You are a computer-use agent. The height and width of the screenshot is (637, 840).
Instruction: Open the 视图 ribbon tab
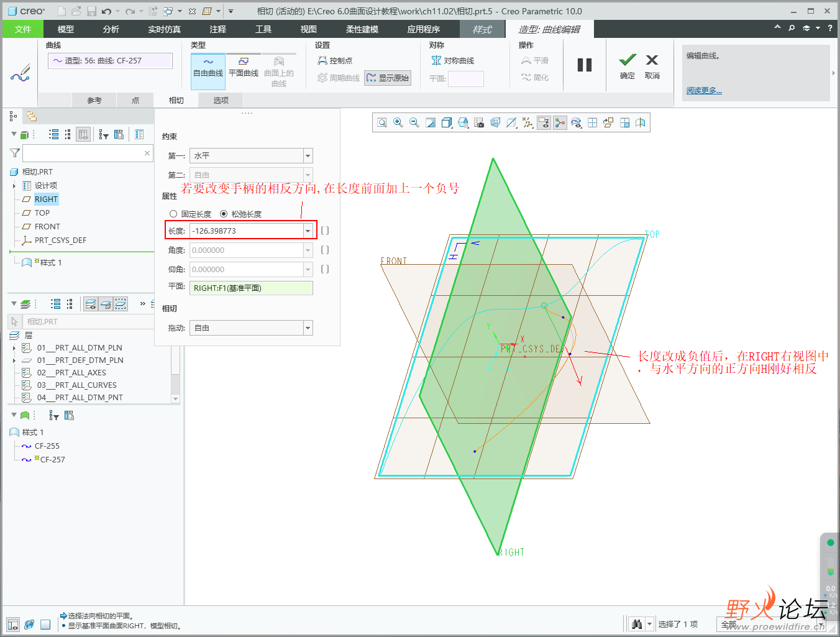(x=309, y=29)
